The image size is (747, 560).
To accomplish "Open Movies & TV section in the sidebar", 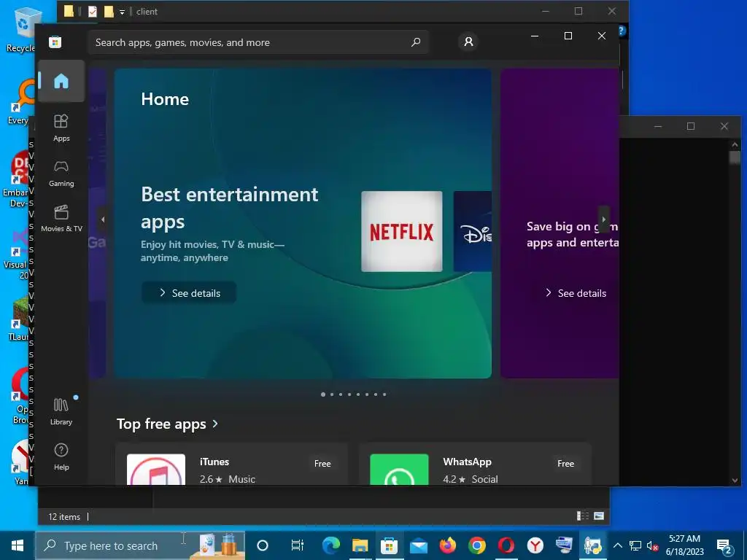I will (61, 219).
